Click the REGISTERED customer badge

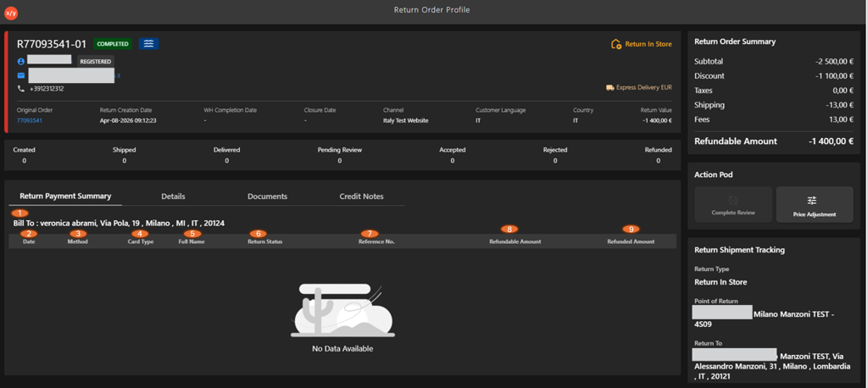point(96,62)
